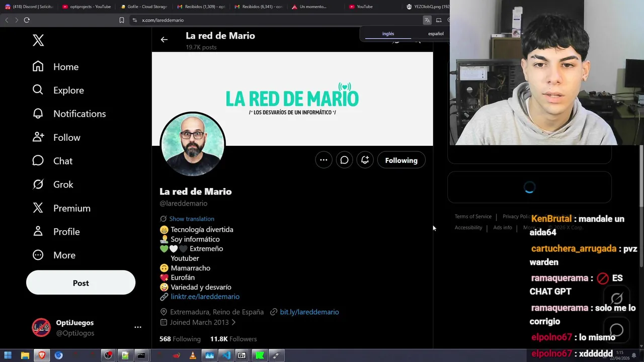The height and width of the screenshot is (362, 644).
Task: Expand the Joined March 2013 chevron
Action: pos(233,322)
